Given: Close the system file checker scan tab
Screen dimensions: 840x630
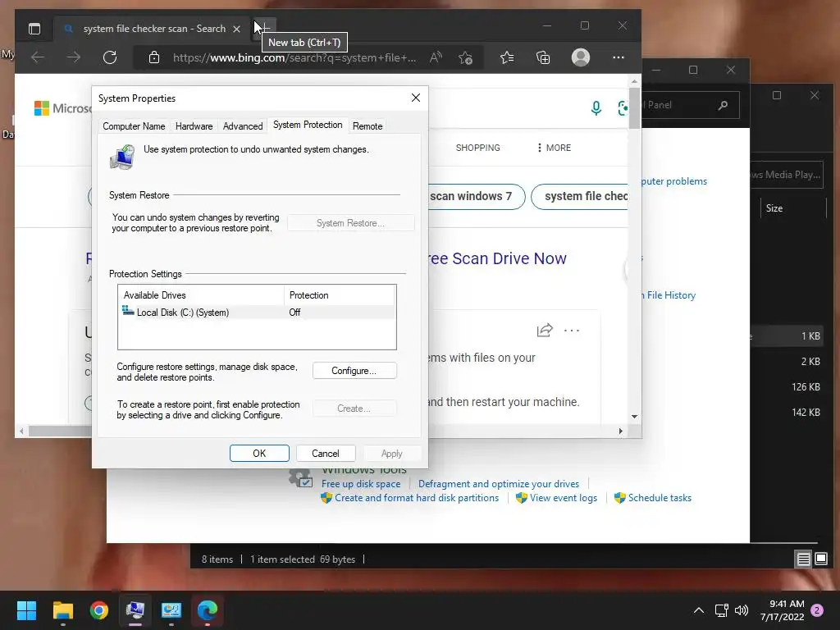Looking at the screenshot, I should (236, 29).
